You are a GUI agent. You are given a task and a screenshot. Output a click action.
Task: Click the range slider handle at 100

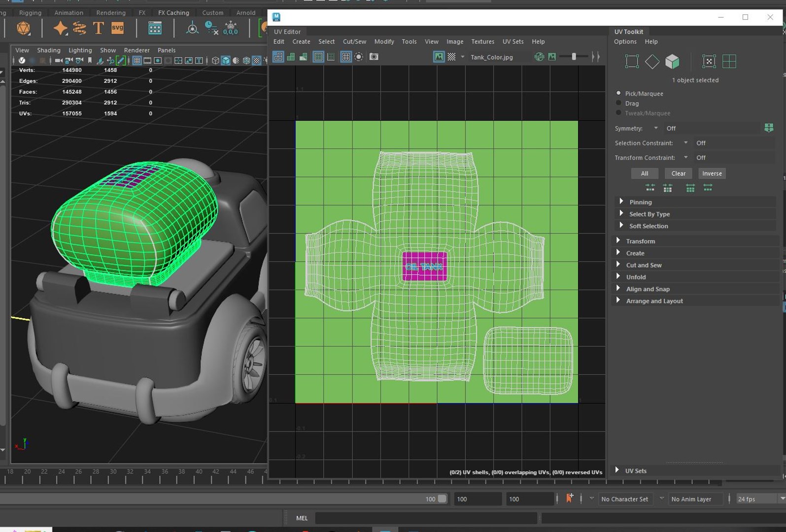click(x=442, y=499)
